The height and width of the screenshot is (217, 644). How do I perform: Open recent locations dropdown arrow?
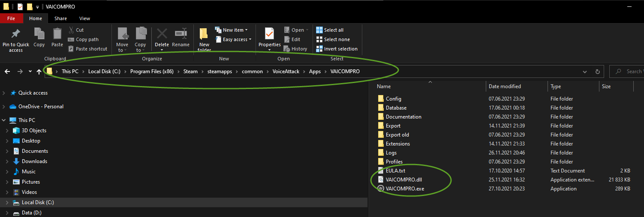[30, 71]
